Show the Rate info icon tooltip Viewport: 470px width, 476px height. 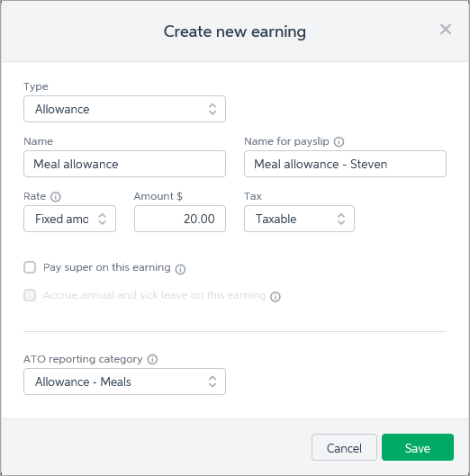pos(56,197)
